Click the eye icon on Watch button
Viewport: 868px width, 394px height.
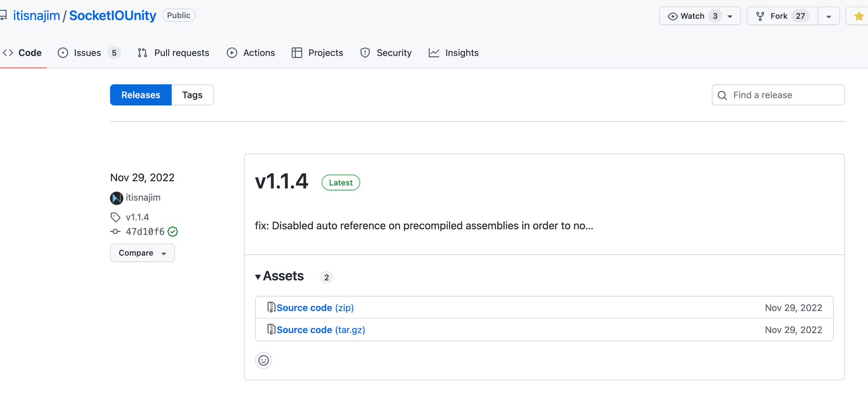673,16
